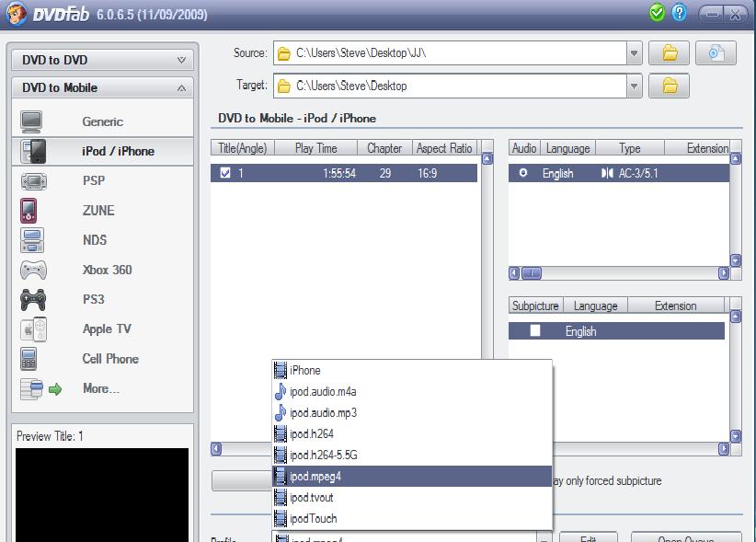Click music note icon for ipod.audio.mp3
This screenshot has height=542, width=756.
281,412
